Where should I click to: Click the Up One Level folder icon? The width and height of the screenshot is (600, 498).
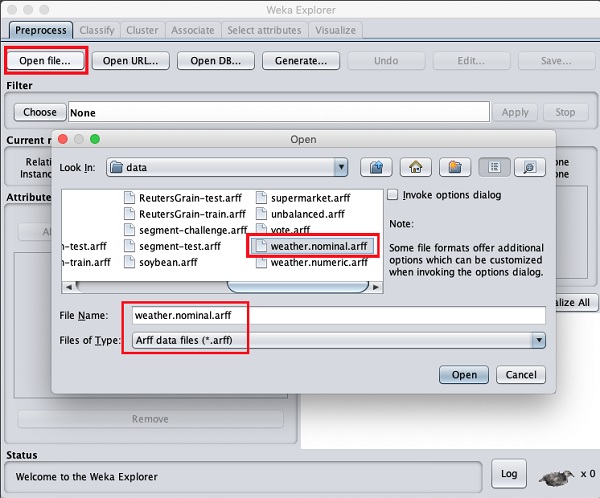(x=376, y=167)
